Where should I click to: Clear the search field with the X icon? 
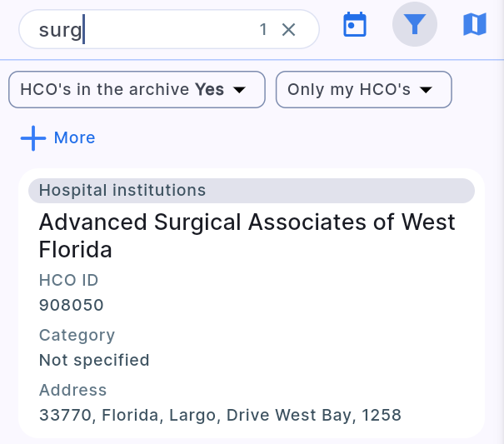(x=288, y=30)
